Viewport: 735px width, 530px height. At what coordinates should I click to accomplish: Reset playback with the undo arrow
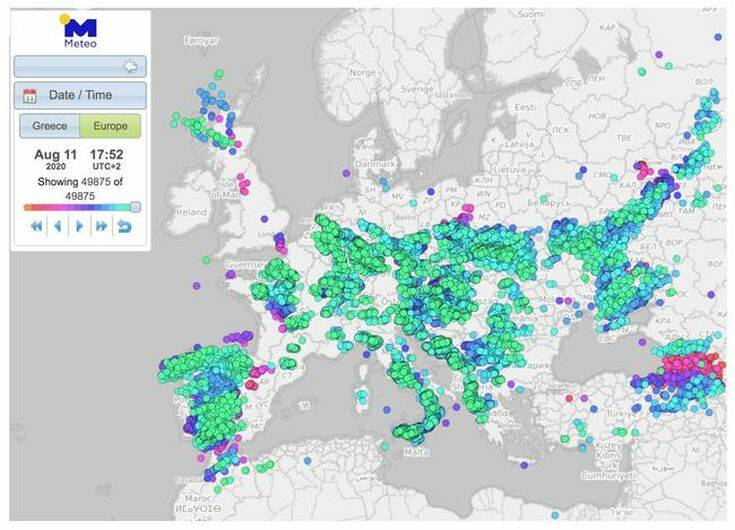pos(124,227)
